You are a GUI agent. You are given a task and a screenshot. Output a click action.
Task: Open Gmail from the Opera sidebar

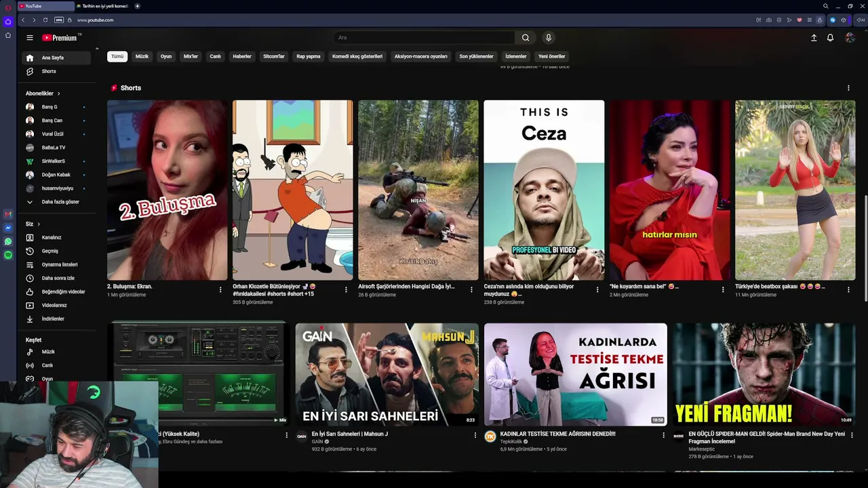[8, 214]
